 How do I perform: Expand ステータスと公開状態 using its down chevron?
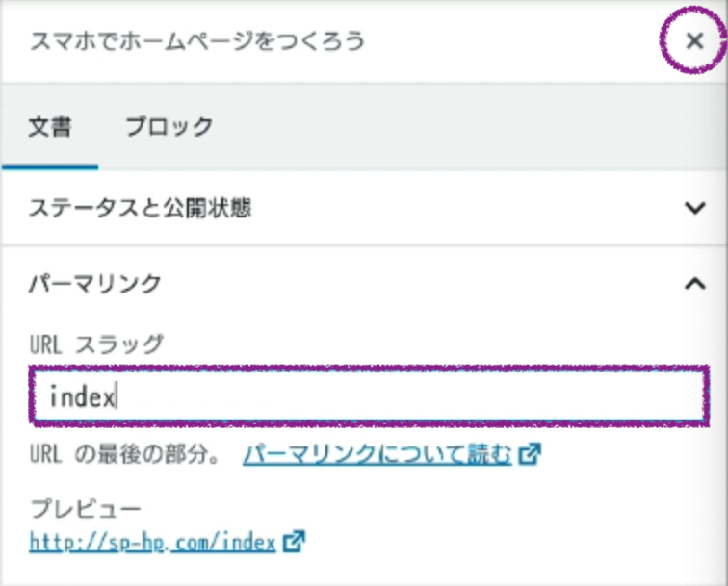click(694, 208)
